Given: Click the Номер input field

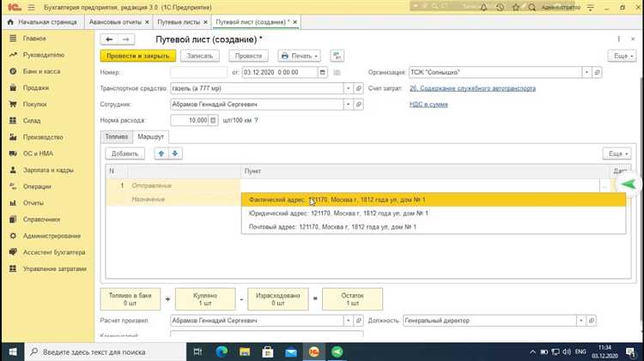Looking at the screenshot, I should 199,72.
